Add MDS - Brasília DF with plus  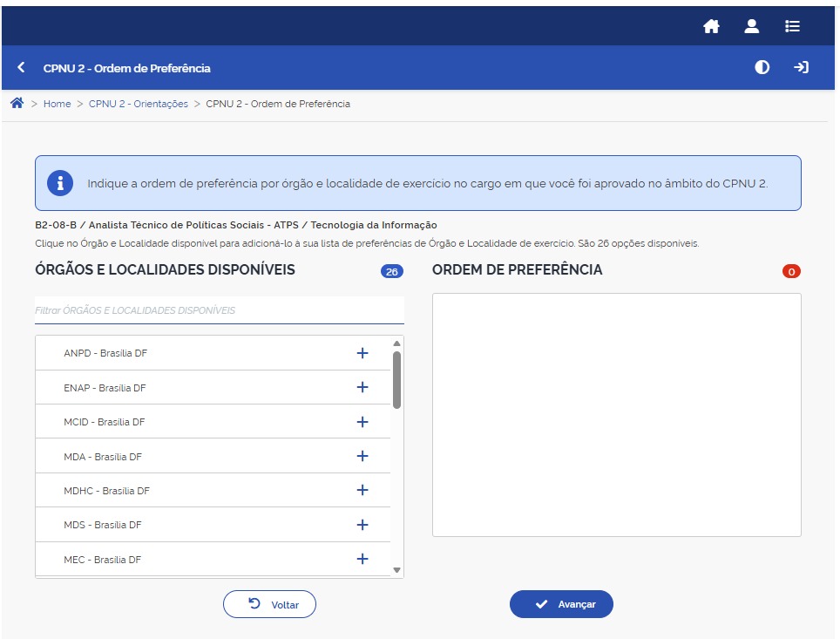[362, 525]
